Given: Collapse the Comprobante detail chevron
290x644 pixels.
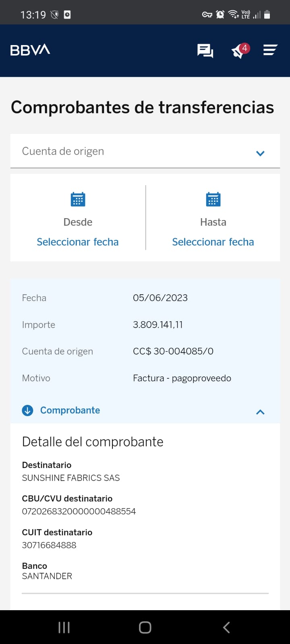Looking at the screenshot, I should coord(260,412).
